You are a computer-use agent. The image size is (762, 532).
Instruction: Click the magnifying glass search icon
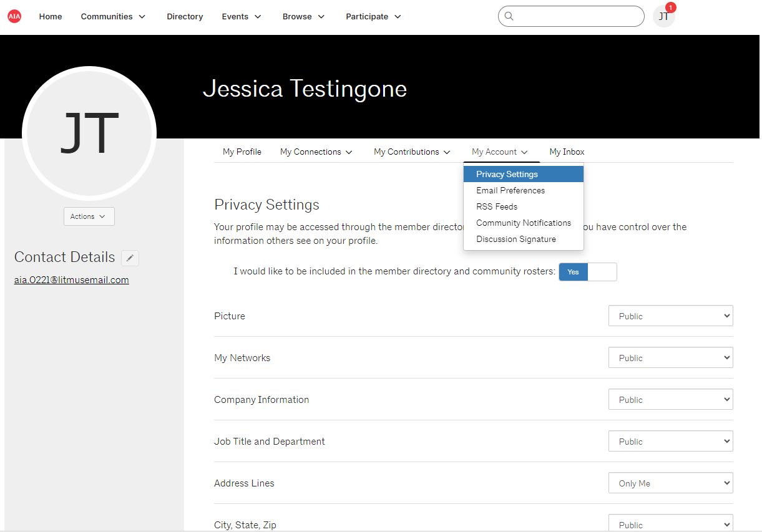click(x=509, y=16)
